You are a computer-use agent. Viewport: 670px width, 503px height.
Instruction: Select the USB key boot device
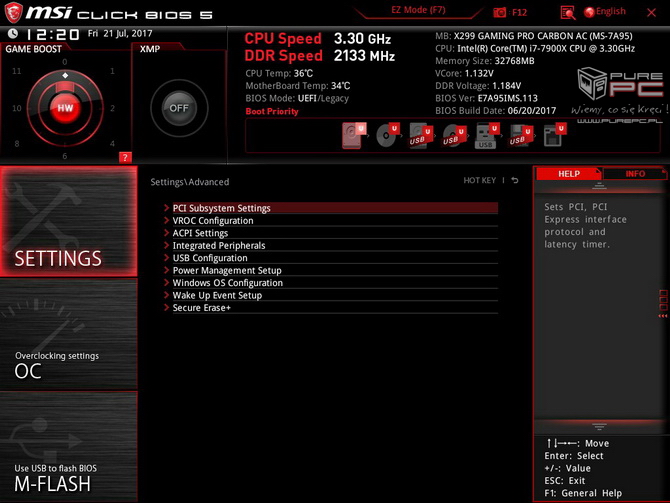[488, 135]
